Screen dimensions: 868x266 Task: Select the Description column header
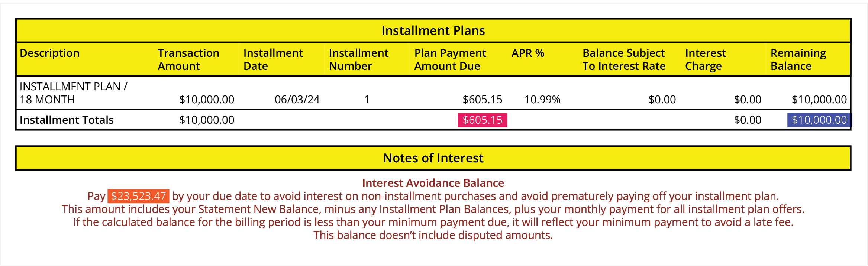click(x=49, y=53)
